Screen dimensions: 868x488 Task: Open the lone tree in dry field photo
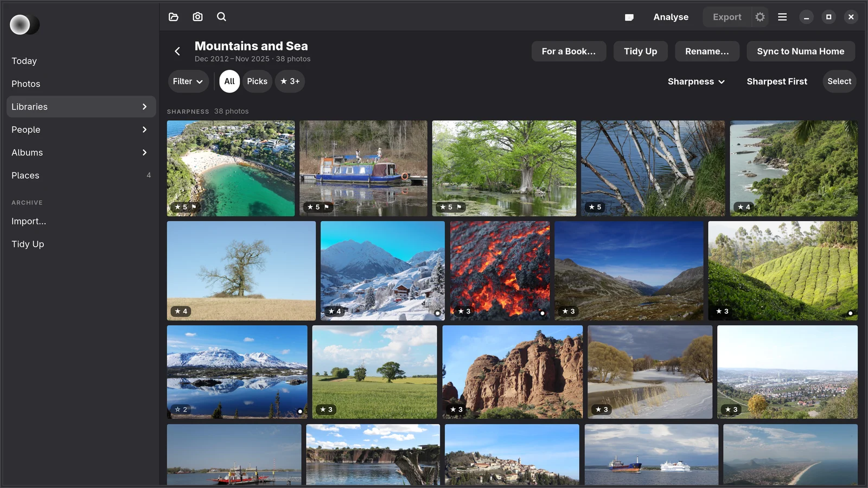(241, 271)
